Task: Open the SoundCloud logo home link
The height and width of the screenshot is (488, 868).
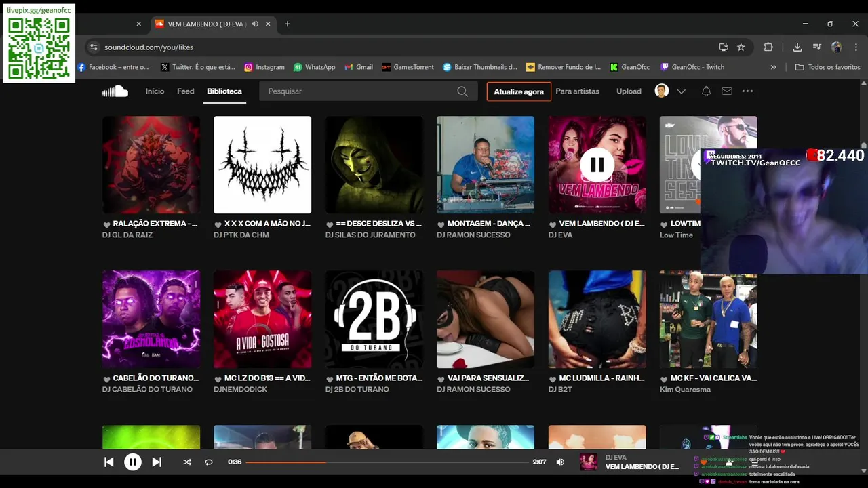Action: pyautogui.click(x=115, y=91)
